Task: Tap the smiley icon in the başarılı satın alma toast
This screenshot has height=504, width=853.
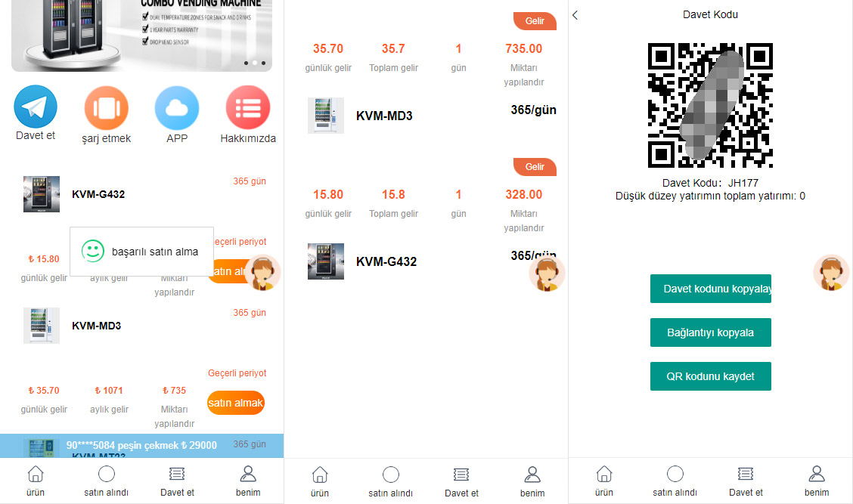Action: tap(92, 251)
